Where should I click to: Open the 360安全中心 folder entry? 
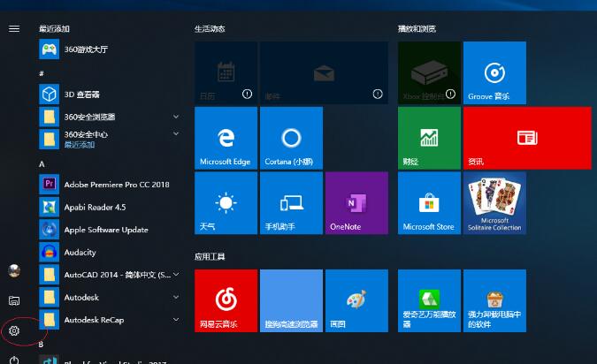(109, 140)
